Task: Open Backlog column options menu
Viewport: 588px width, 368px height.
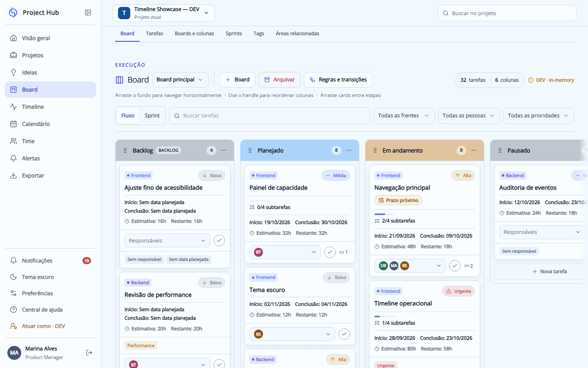Action: (x=224, y=150)
